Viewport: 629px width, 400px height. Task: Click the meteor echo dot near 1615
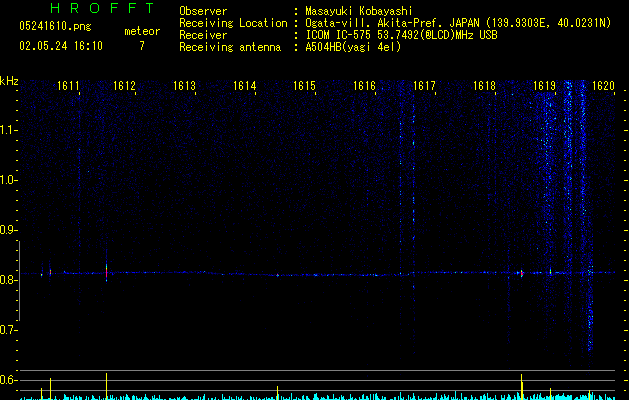[278, 275]
